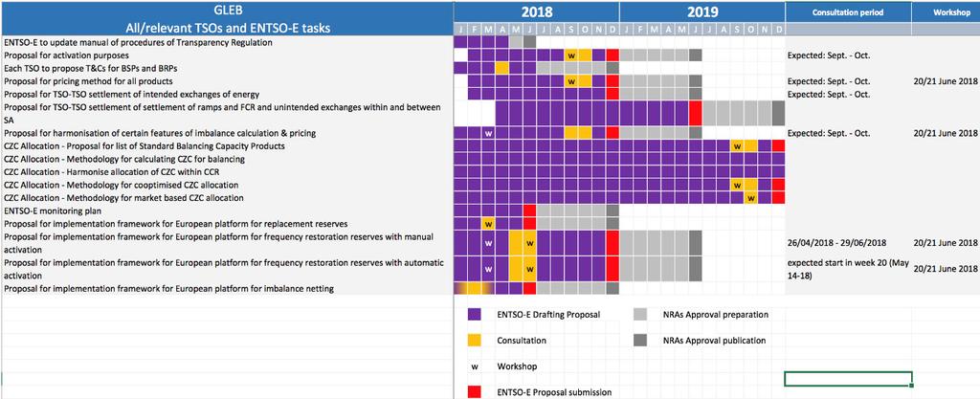Click the yellow Consultation legend swatch
980x399 pixels.
point(475,341)
